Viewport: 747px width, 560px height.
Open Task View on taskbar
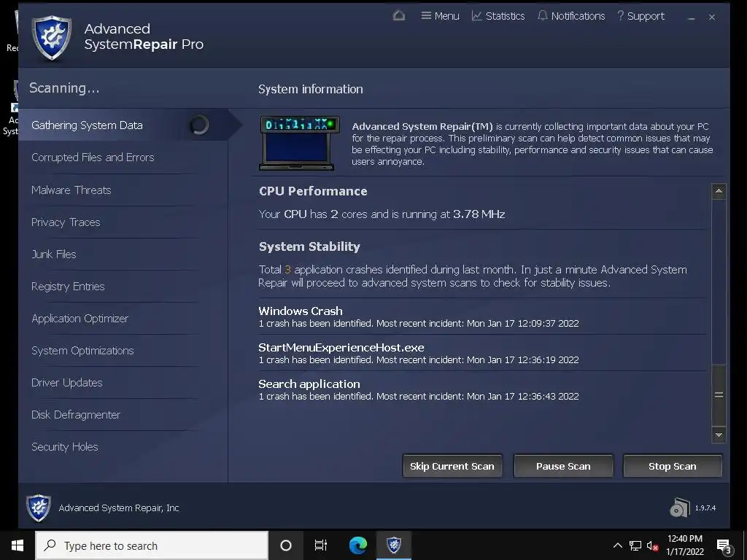(321, 545)
